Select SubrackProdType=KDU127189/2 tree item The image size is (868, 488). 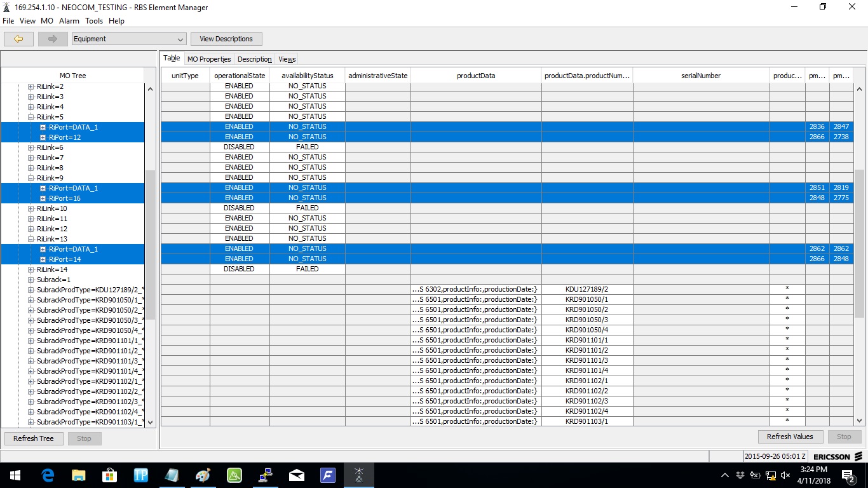tap(90, 290)
